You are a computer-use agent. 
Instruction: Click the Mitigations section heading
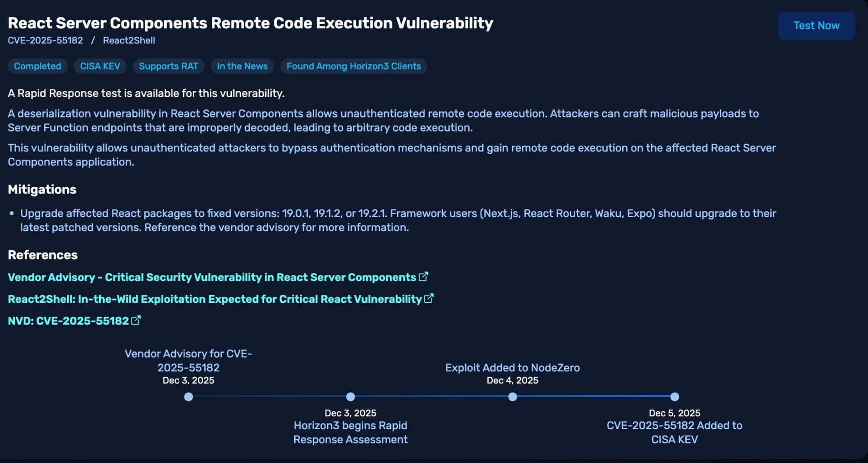(42, 189)
